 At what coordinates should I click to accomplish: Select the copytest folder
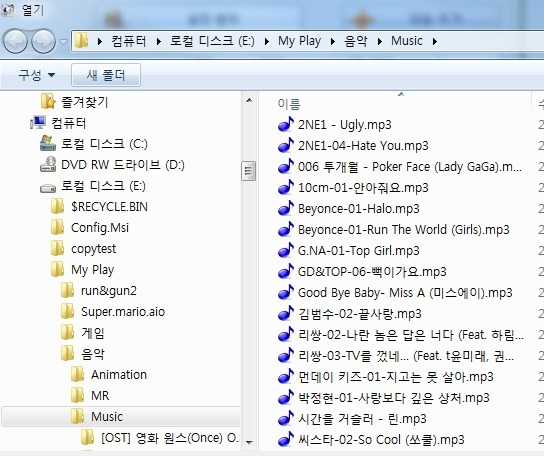tap(93, 249)
